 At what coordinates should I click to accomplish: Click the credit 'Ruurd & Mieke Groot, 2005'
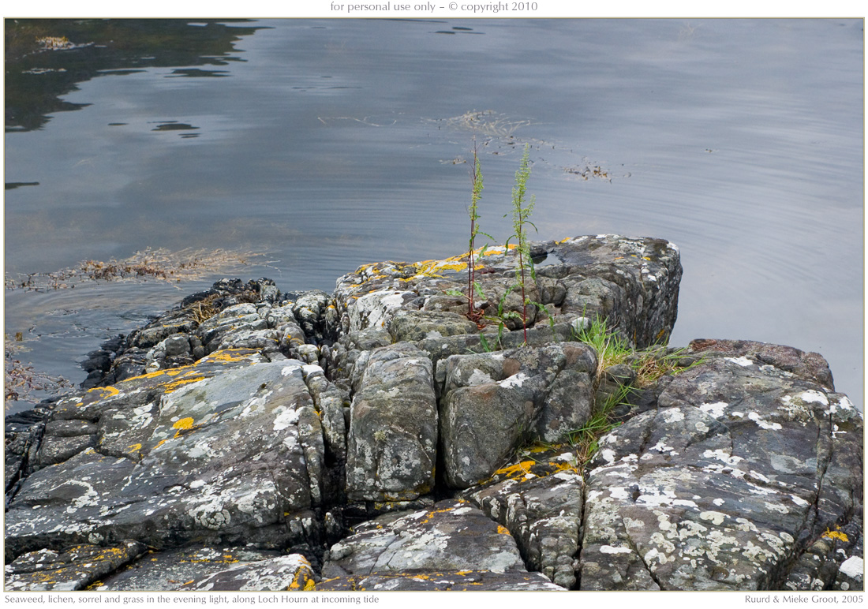pyautogui.click(x=803, y=599)
